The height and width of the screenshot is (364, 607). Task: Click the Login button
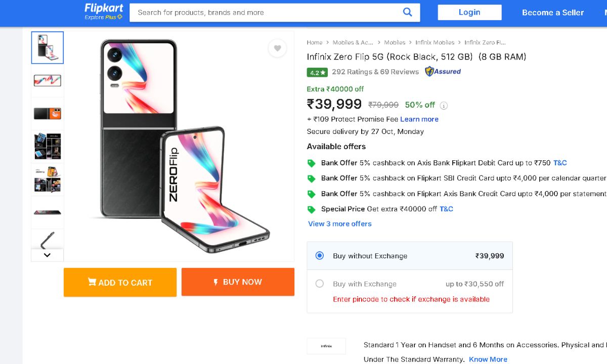coord(469,13)
